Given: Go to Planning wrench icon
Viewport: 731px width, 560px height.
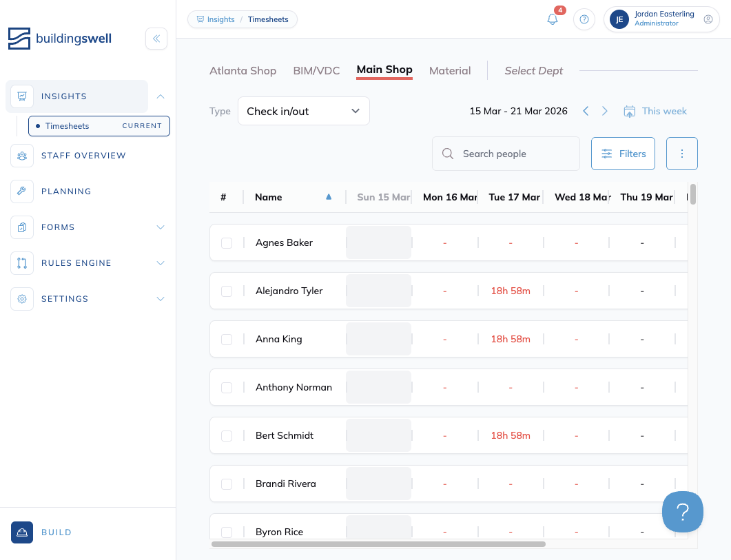Looking at the screenshot, I should (22, 191).
